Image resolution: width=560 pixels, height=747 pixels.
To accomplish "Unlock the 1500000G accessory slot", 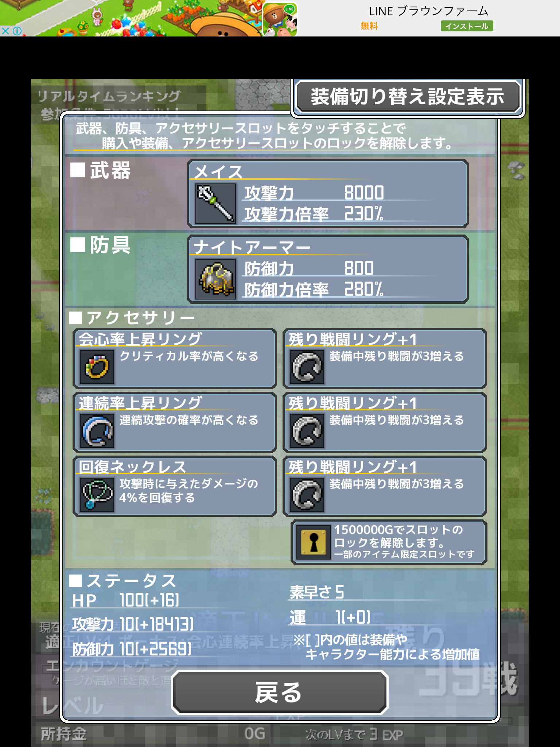I will click(389, 542).
